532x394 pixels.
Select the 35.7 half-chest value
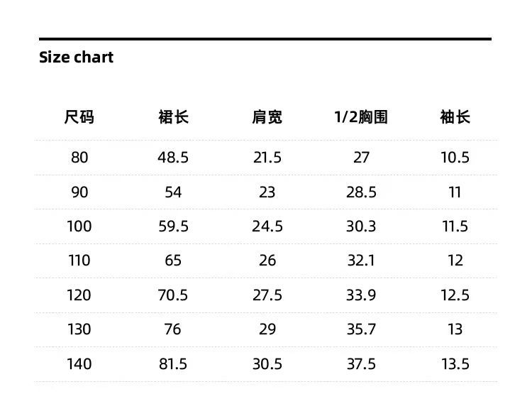[x=361, y=329]
